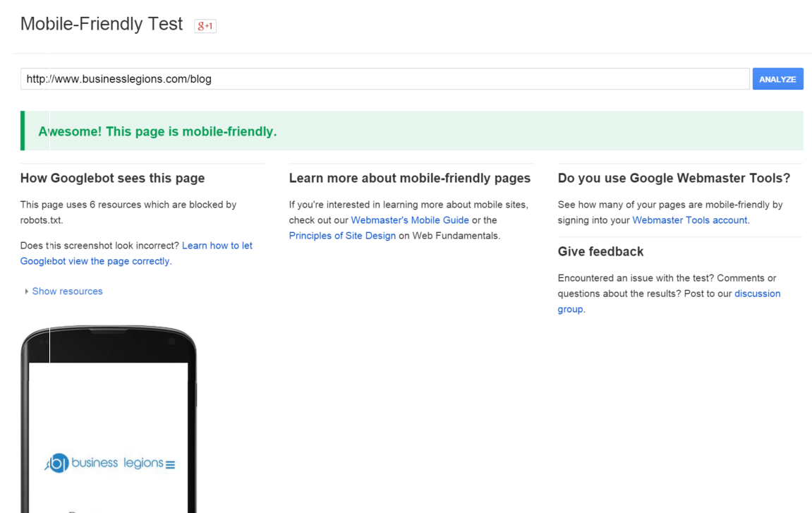The height and width of the screenshot is (513, 812).
Task: Click the Mobile-Friendly Test page title
Action: point(102,24)
